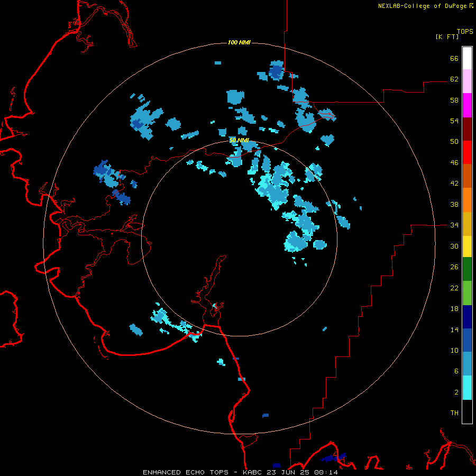Click the 26 legend value

[x=454, y=267]
